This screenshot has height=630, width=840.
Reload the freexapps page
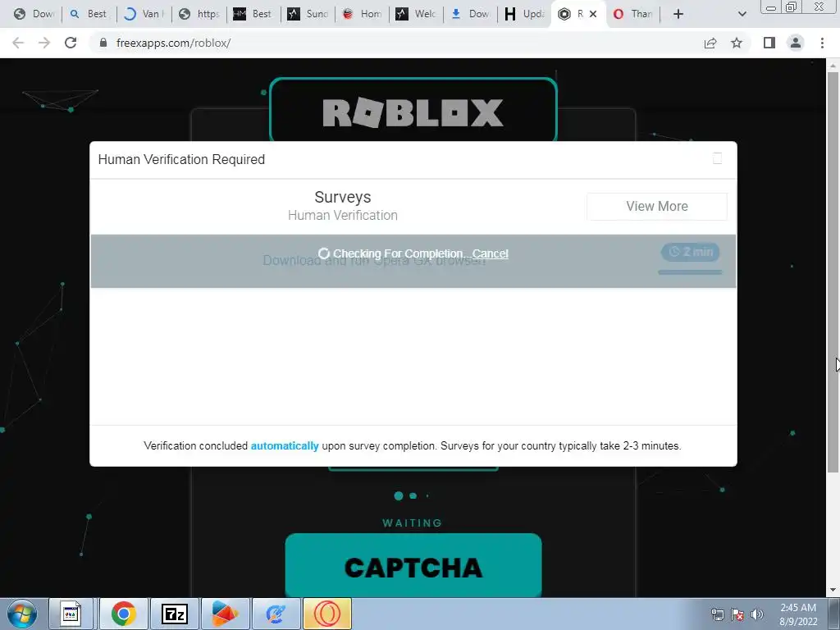[71, 43]
